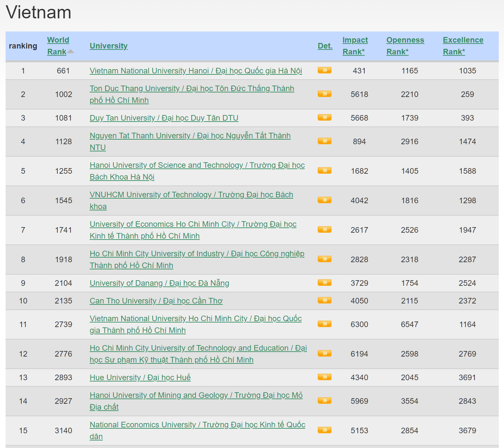504x448 pixels.
Task: Open University of Economics Ho Chi Minh City link
Action: click(x=193, y=224)
